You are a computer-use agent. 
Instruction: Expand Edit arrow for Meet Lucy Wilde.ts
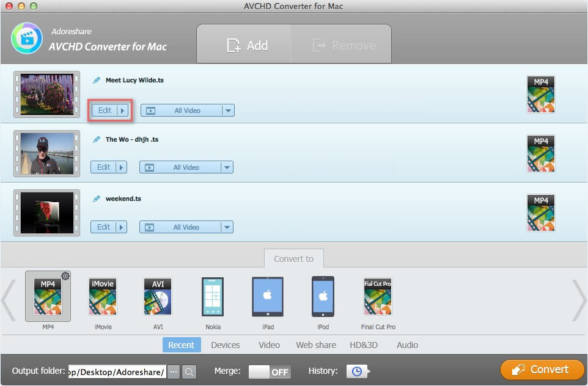123,111
